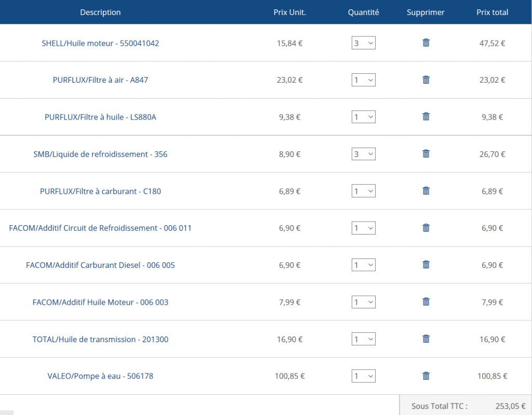Click the Supprimer column header
The width and height of the screenshot is (532, 415).
(425, 12)
